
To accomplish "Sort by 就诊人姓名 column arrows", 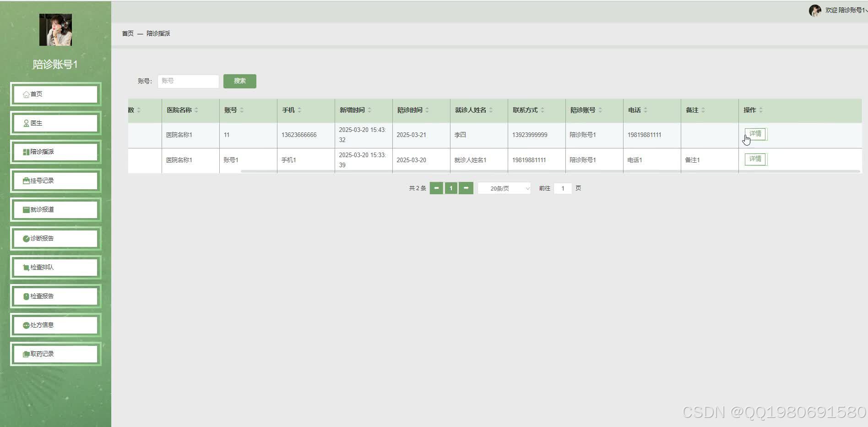I will pos(491,110).
